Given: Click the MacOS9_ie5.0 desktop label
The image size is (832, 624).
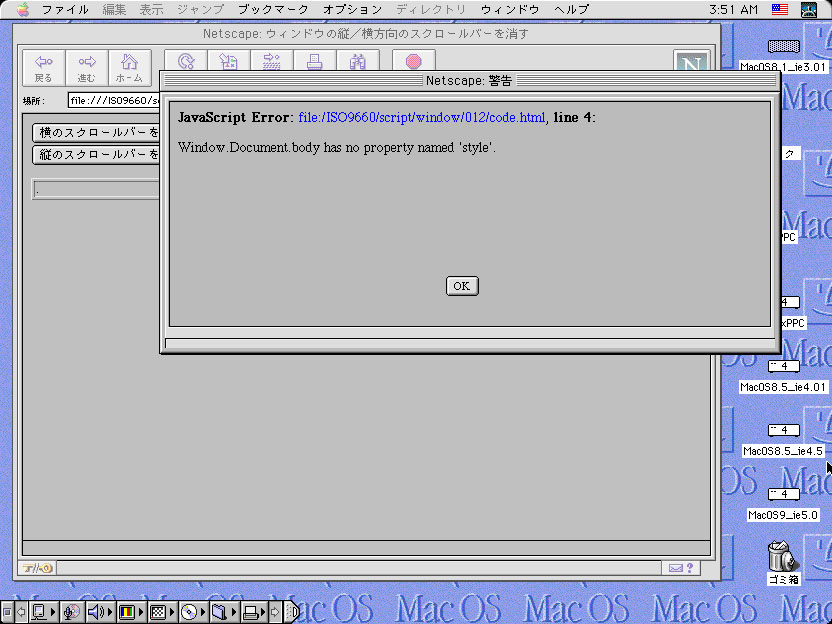Looking at the screenshot, I should pyautogui.click(x=783, y=515).
